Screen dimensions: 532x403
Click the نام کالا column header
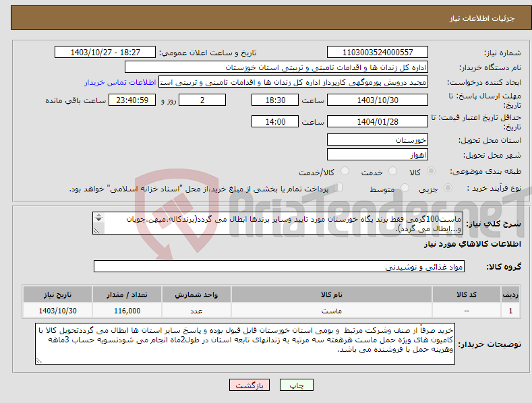click(x=332, y=294)
